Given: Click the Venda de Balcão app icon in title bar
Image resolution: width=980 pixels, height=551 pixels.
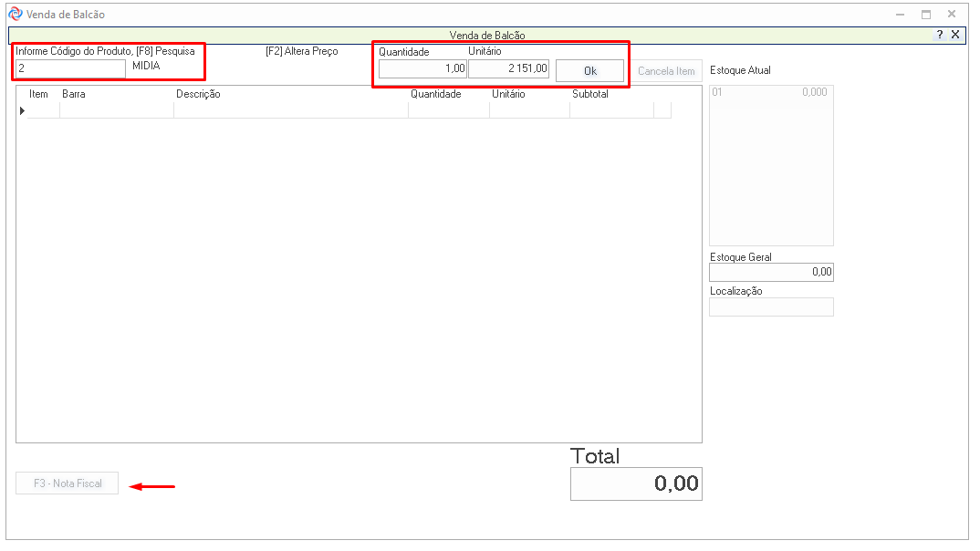Looking at the screenshot, I should (x=15, y=15).
